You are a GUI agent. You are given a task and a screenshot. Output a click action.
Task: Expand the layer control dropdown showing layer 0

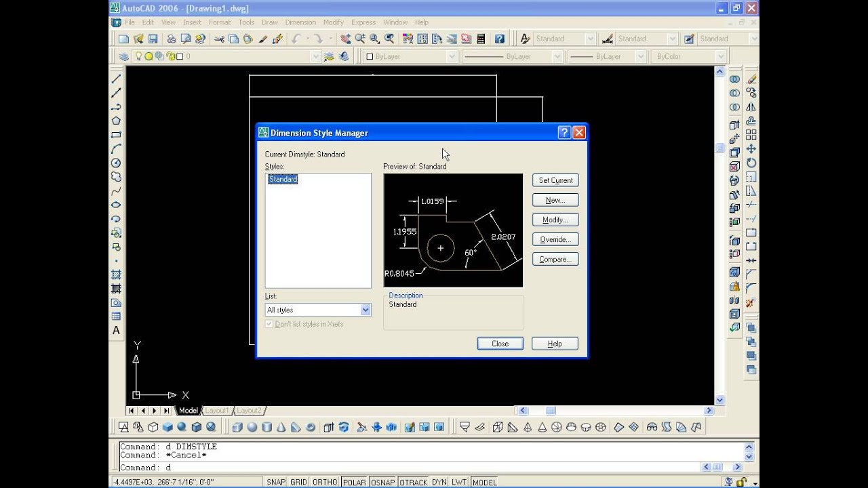coord(315,56)
